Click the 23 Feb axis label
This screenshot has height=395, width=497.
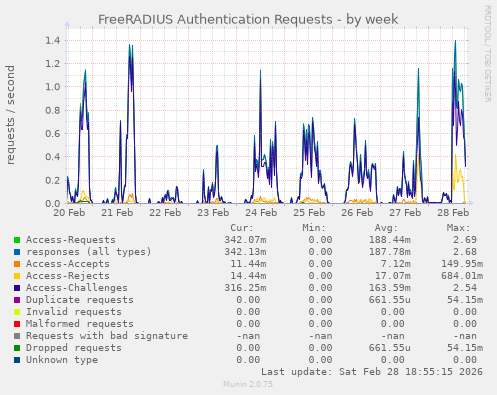(213, 213)
